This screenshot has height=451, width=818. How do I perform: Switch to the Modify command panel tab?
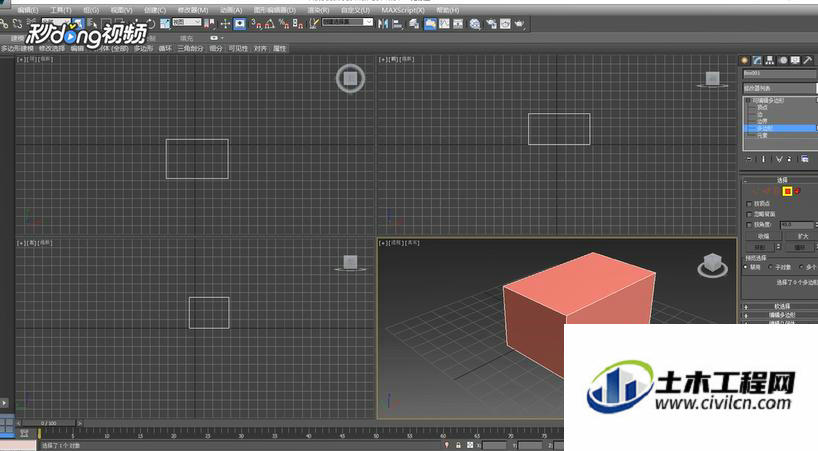757,60
